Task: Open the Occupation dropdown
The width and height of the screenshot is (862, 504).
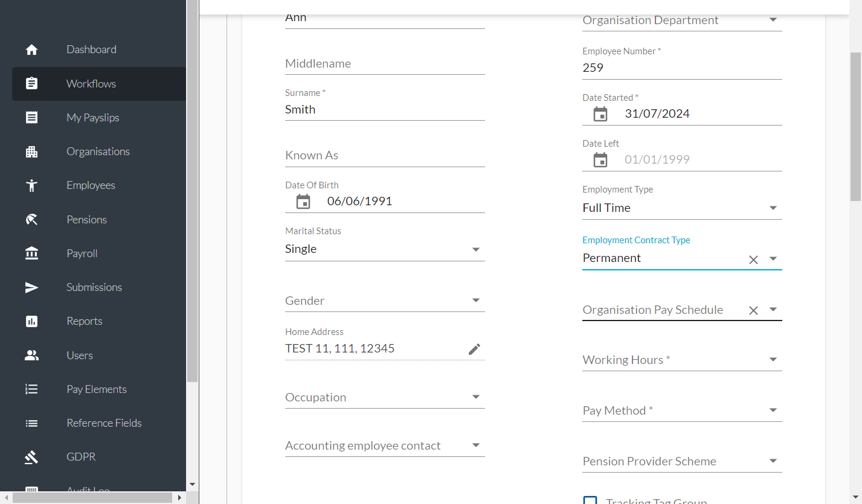Action: 476,397
